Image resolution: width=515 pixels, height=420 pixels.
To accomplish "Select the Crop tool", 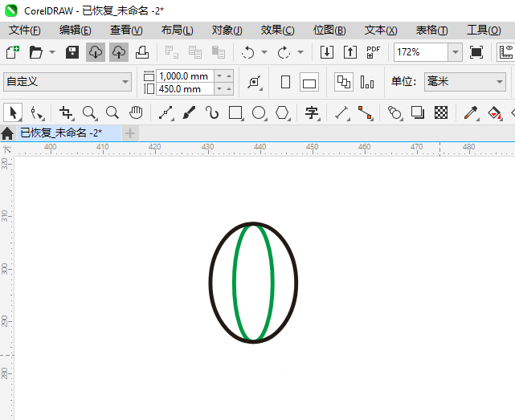I will [66, 112].
